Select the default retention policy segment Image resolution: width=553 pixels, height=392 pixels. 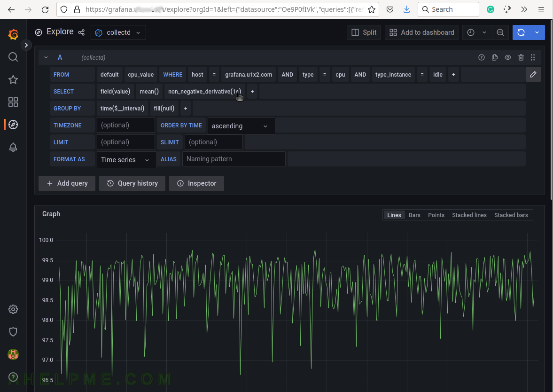[109, 74]
